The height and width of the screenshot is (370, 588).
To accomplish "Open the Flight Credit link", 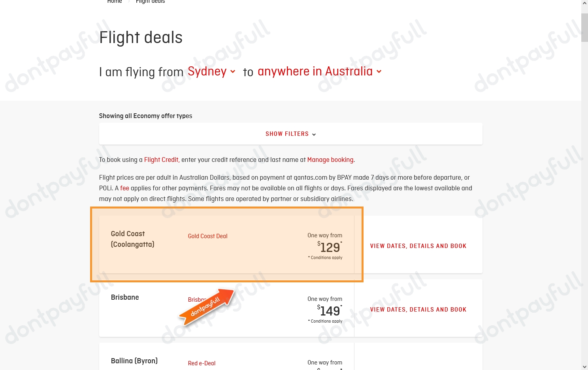I will point(161,160).
